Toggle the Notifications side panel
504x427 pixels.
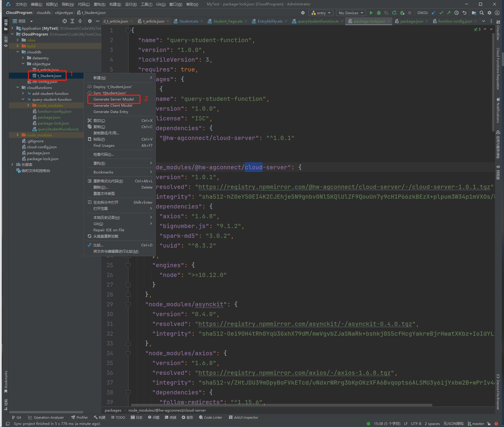(498, 110)
